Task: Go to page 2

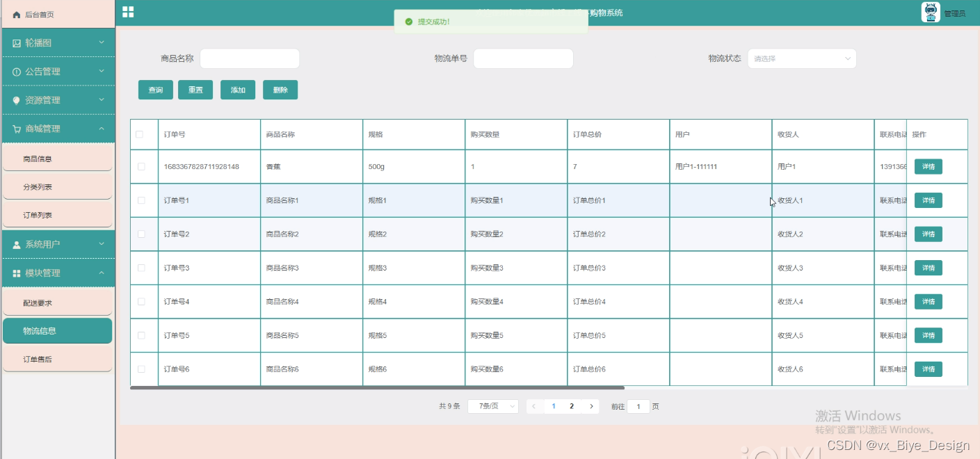Action: coord(572,406)
